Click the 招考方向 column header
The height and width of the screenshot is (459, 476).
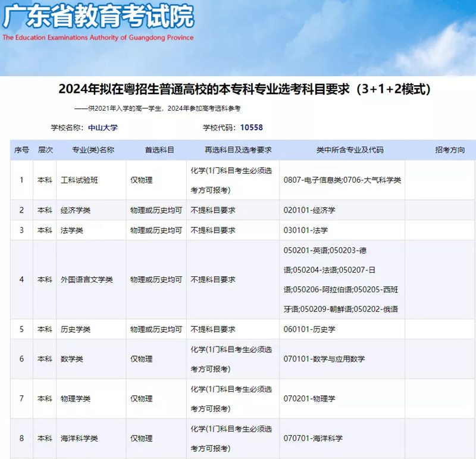(450, 150)
